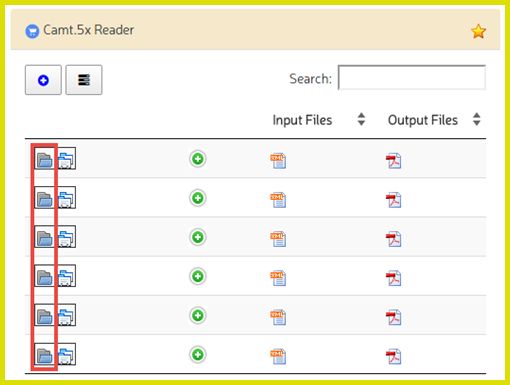Open the PDF output file in second row

click(x=394, y=200)
